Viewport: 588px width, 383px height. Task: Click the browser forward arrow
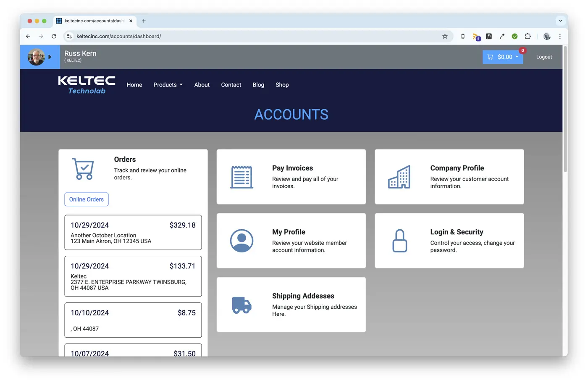41,36
